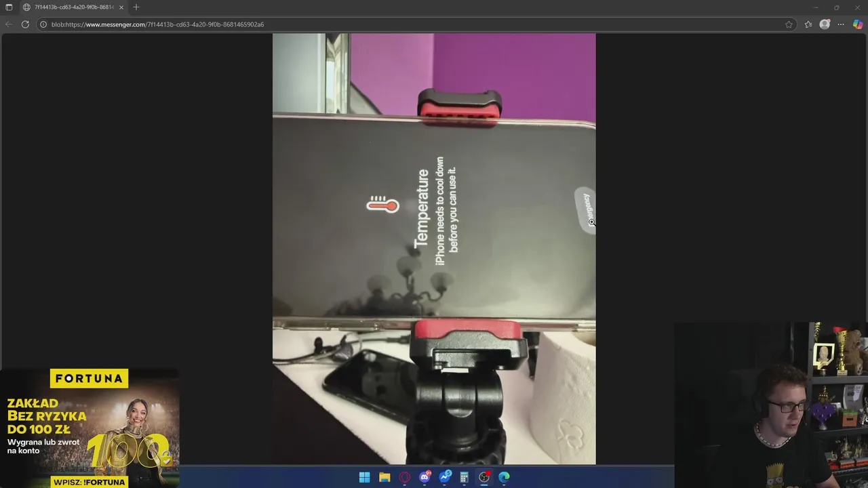Open Microsoft Edge from taskbar
Viewport: 868px width, 488px height.
(x=504, y=477)
